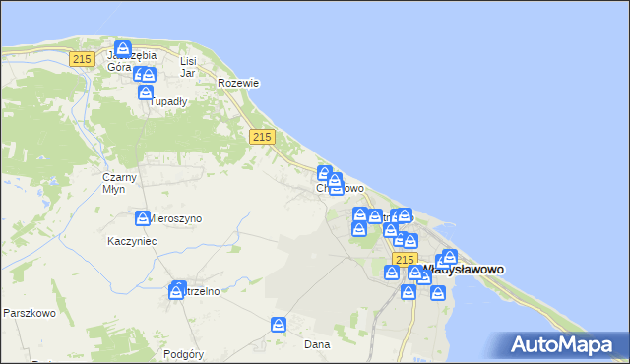Image resolution: width=630 pixels, height=364 pixels.
Task: Open the southeasternmost shop marker in Władysławowo
Action: pos(438,293)
